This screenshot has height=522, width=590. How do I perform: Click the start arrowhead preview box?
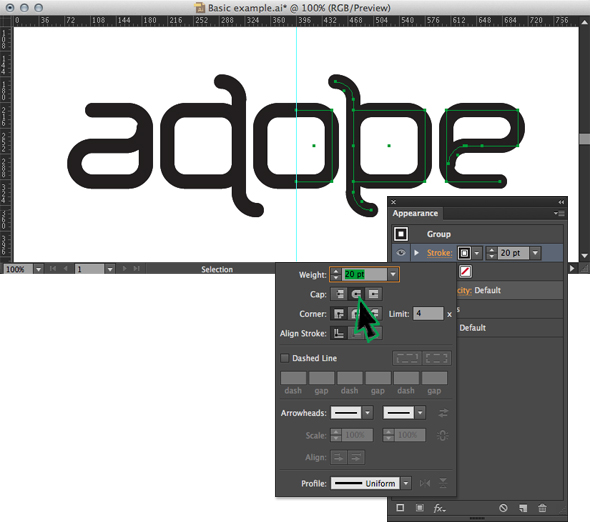click(x=346, y=412)
